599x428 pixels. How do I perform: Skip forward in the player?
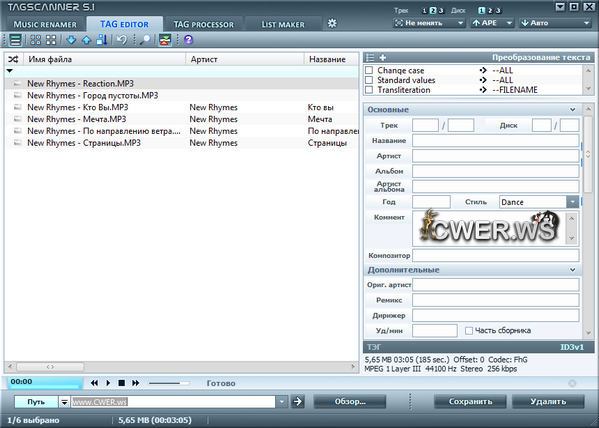[135, 383]
